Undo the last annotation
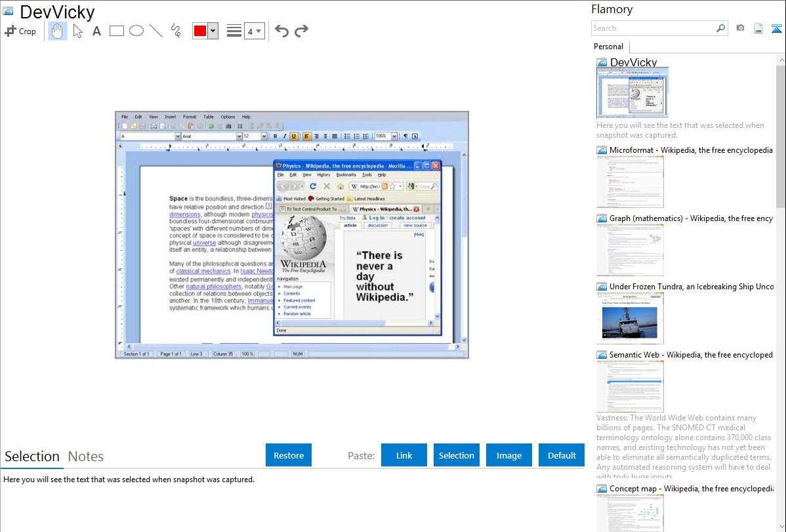786x532 pixels. (x=281, y=31)
